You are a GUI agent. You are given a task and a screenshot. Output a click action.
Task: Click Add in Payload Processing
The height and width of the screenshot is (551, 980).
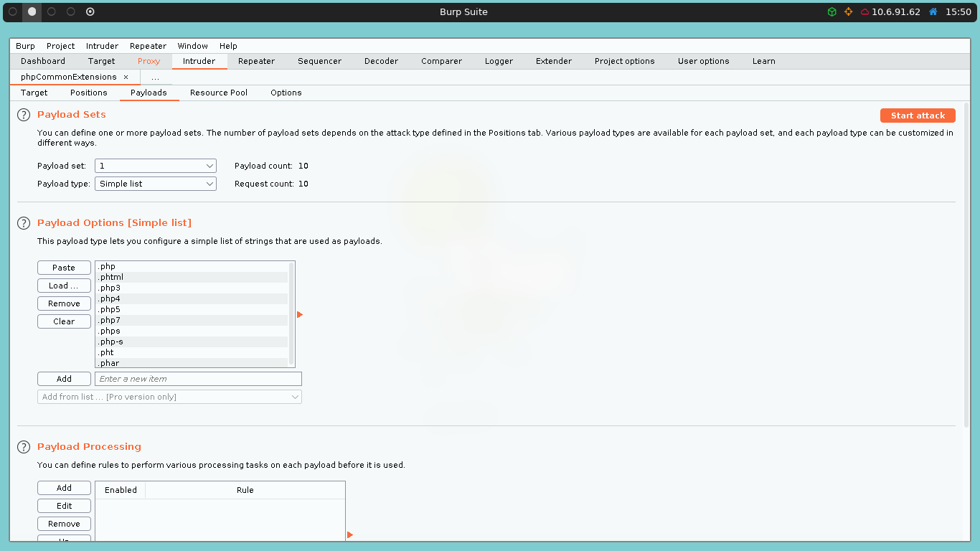[64, 488]
